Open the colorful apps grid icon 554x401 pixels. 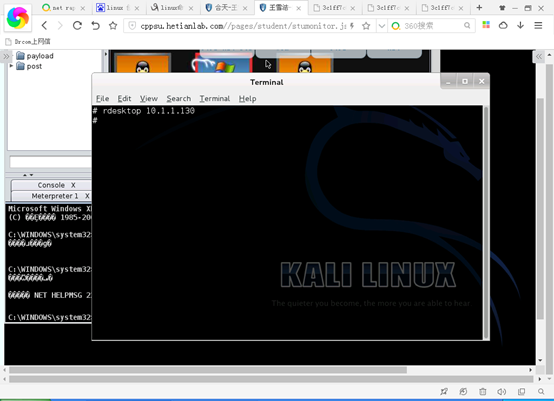[486, 25]
